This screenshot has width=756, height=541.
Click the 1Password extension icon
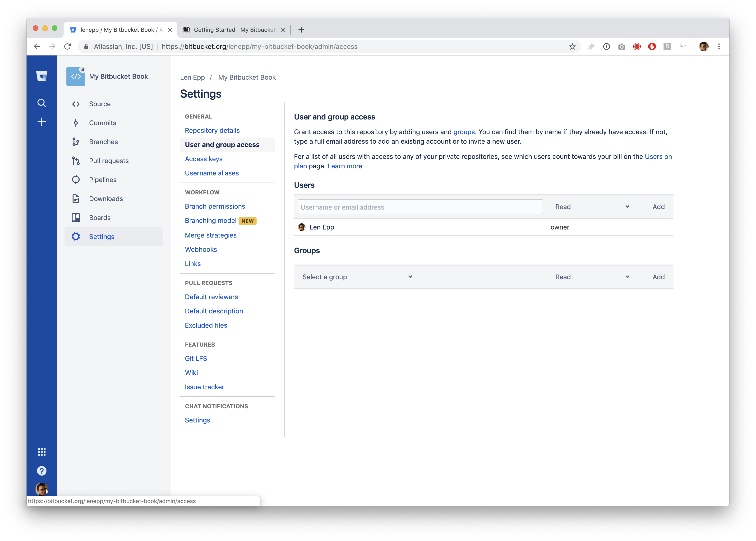[x=606, y=47]
